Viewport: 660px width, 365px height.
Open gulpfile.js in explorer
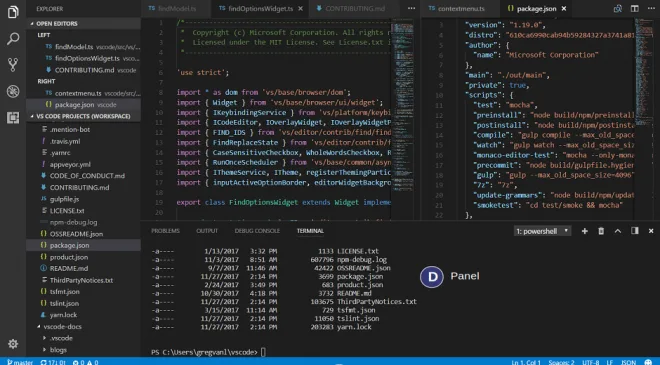click(x=83, y=199)
